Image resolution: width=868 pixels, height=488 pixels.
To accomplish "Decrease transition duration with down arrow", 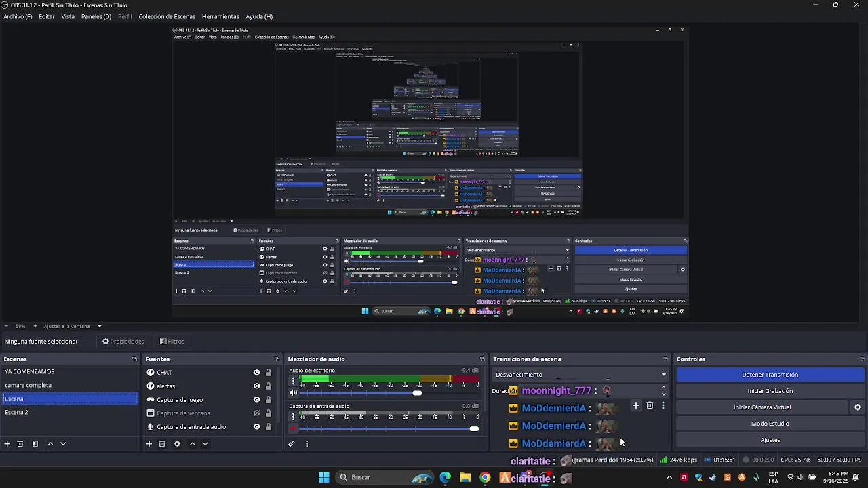I will [663, 394].
